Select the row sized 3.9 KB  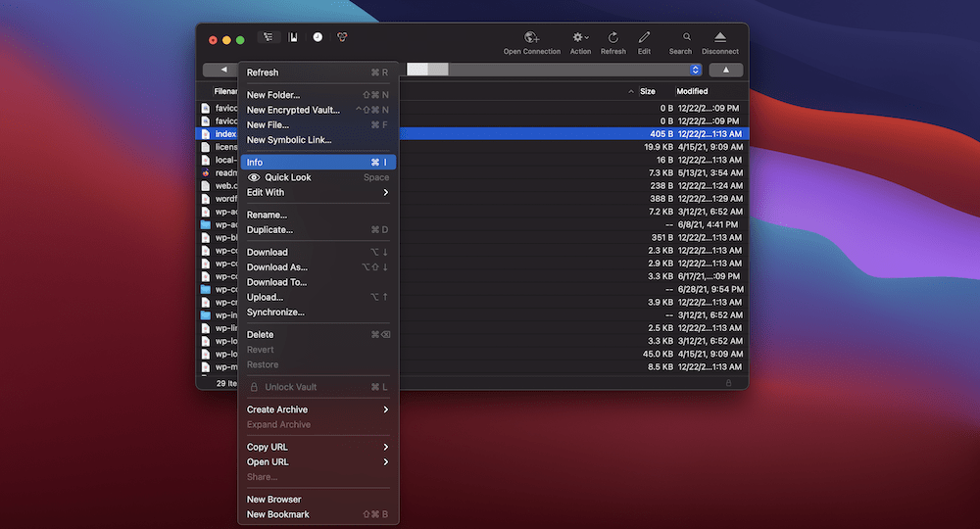click(472, 303)
